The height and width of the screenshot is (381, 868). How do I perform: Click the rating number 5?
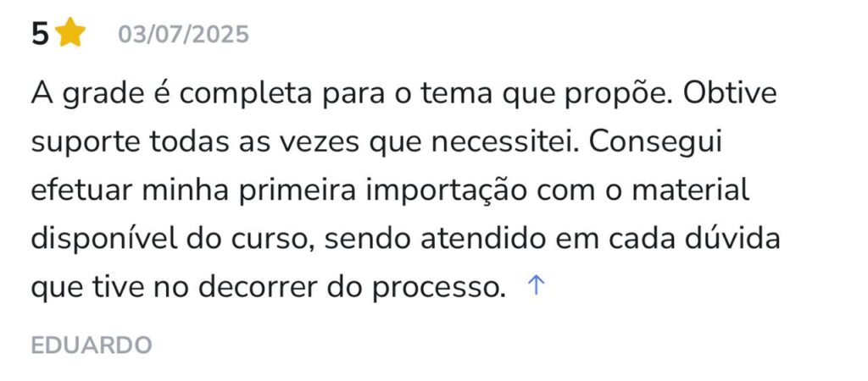tap(40, 34)
